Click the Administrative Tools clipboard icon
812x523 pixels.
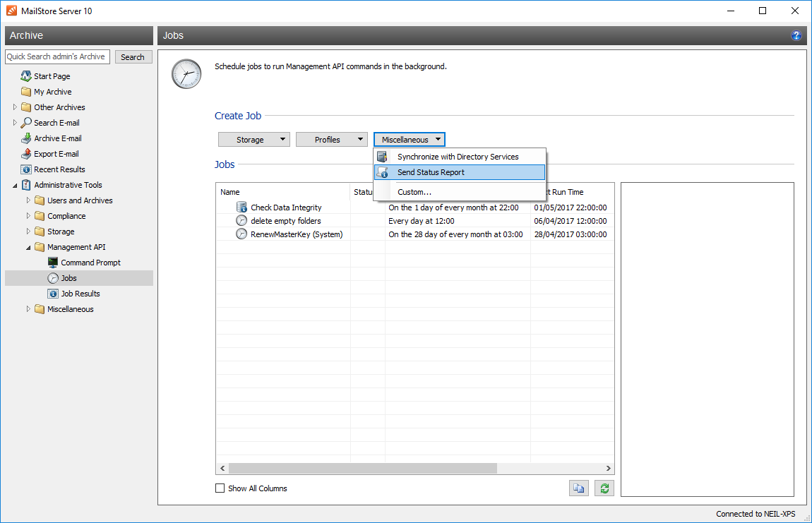tap(26, 185)
